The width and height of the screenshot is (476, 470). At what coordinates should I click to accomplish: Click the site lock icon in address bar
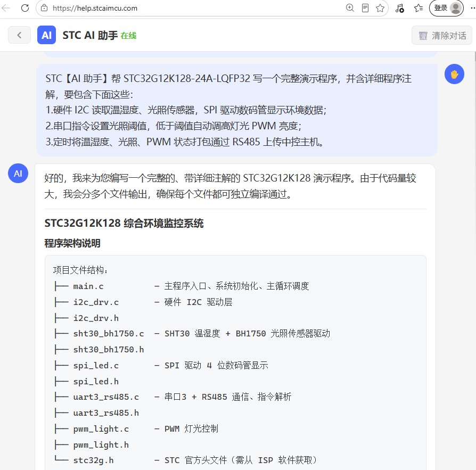[44, 8]
